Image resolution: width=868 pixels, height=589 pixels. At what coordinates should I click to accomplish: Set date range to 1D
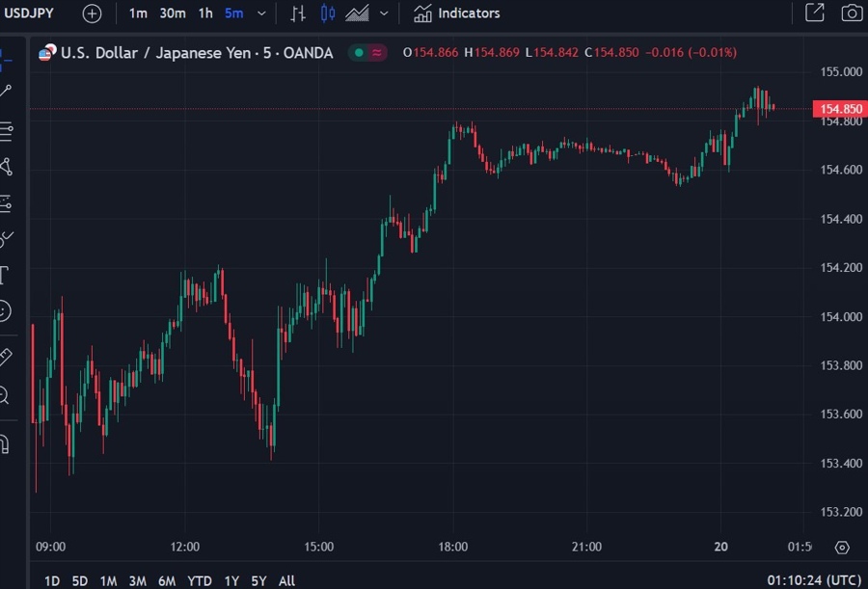point(51,580)
